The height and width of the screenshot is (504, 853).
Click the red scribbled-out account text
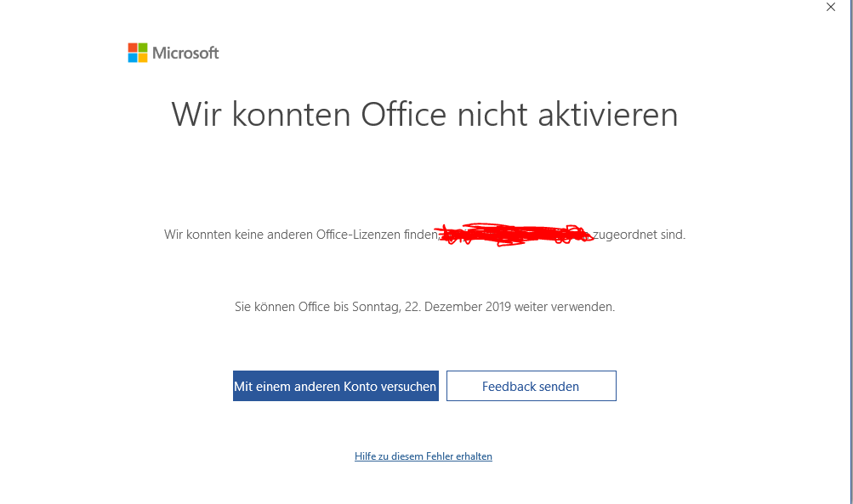pos(515,235)
